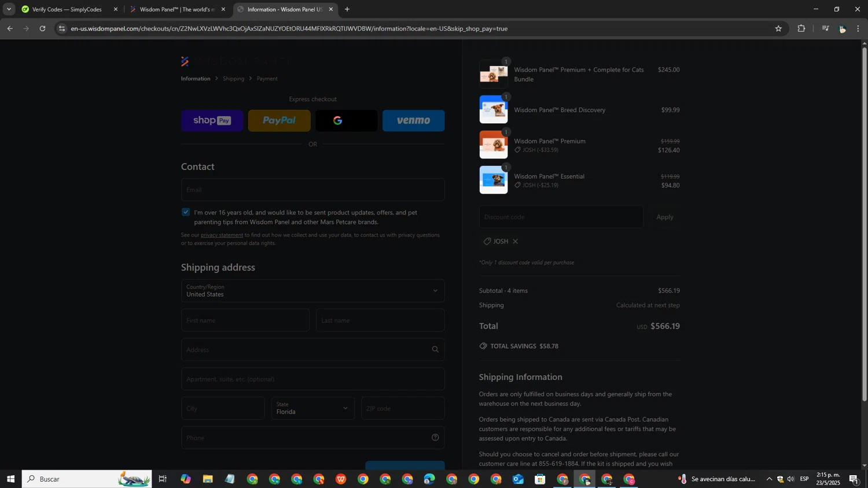Open Microsoft Store from the taskbar

coord(540,479)
